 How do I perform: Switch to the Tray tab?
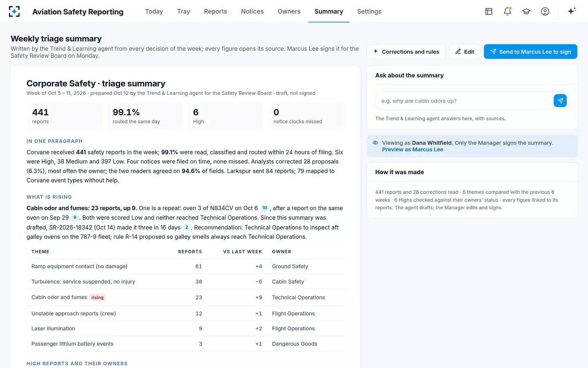pyautogui.click(x=183, y=11)
